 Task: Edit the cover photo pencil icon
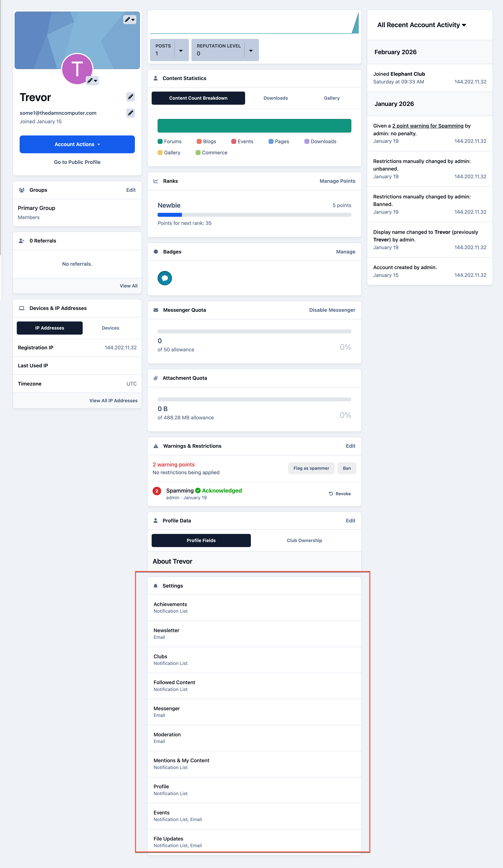pos(130,20)
